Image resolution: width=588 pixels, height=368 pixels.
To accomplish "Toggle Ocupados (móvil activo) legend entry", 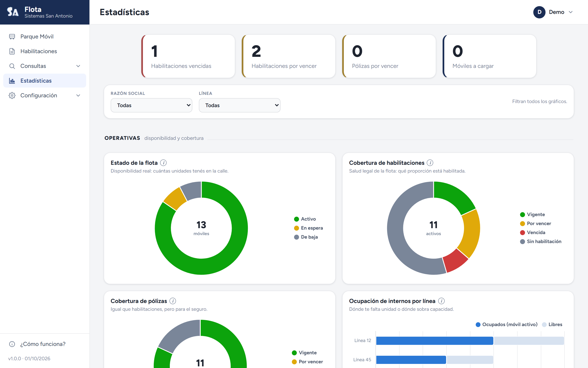I will click(507, 324).
